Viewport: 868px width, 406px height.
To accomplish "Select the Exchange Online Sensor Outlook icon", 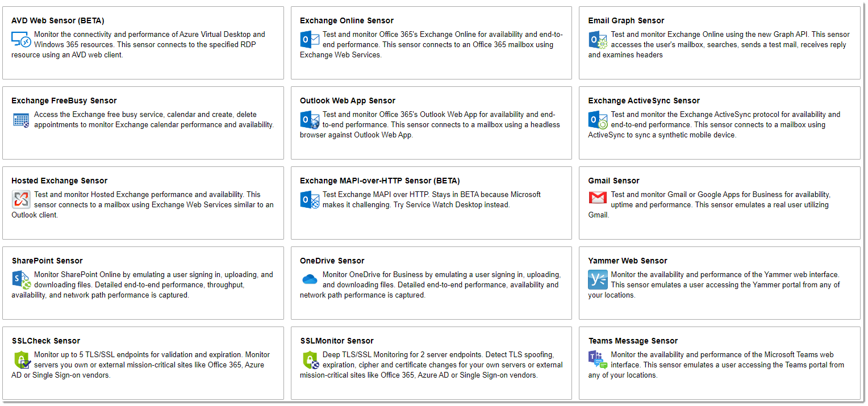I will (x=310, y=39).
